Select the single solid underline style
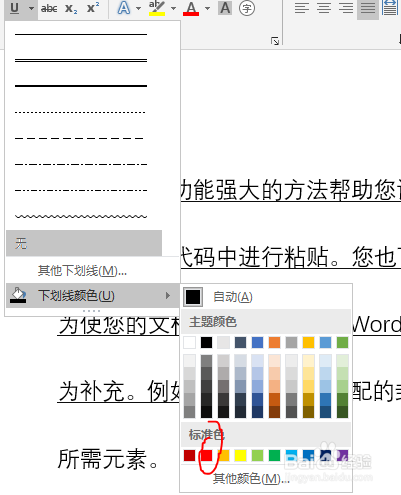401x495 pixels. [81, 34]
